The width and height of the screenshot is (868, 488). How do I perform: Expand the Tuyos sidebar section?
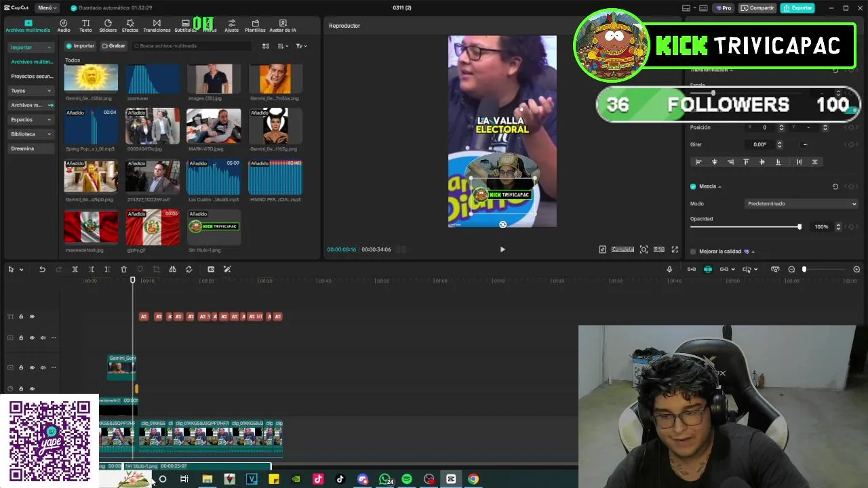pos(31,90)
